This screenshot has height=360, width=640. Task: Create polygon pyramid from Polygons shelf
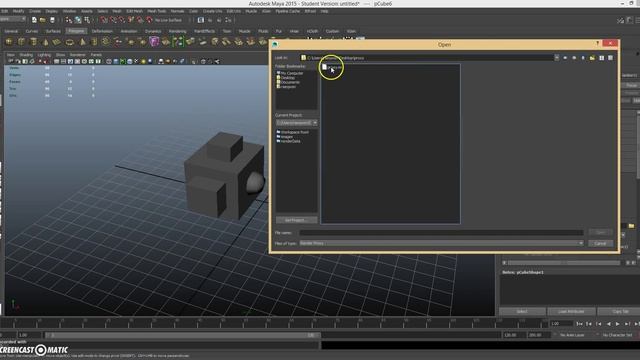click(x=82, y=42)
